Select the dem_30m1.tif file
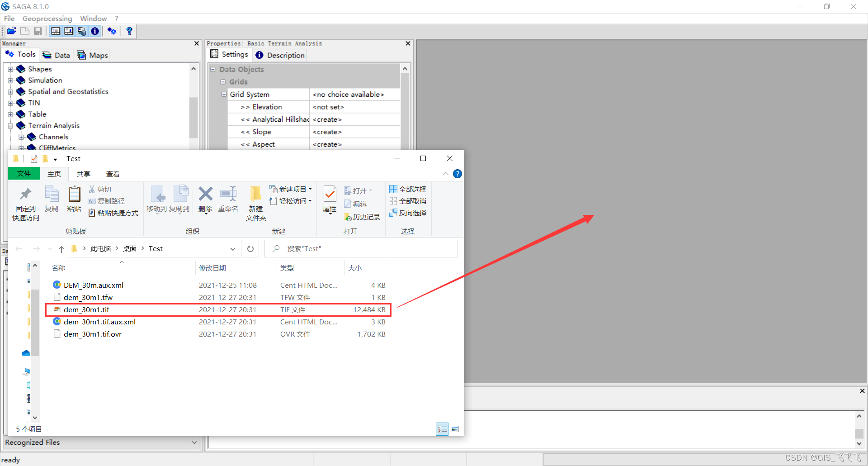This screenshot has width=868, height=466. pos(218,309)
